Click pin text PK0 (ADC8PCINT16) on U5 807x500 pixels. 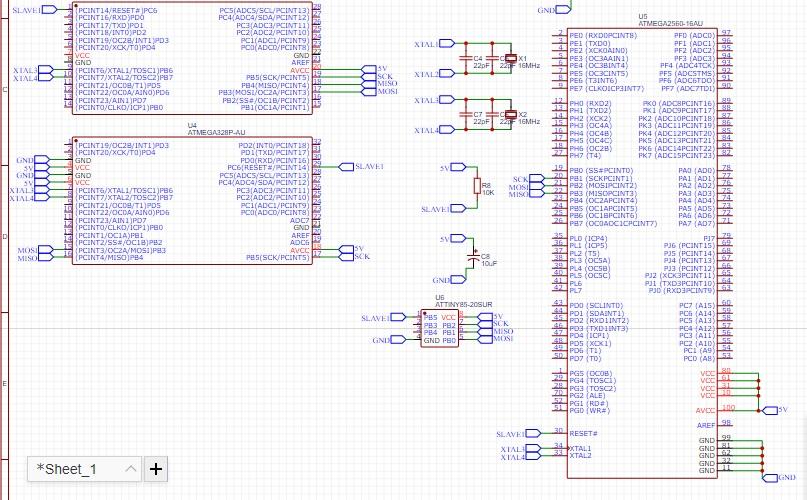click(x=679, y=104)
